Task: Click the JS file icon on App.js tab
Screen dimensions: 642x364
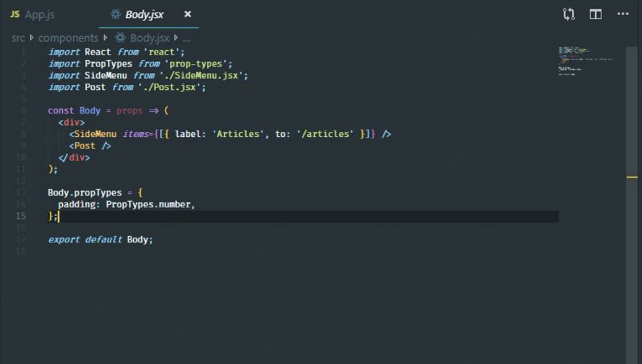Action: tap(15, 15)
